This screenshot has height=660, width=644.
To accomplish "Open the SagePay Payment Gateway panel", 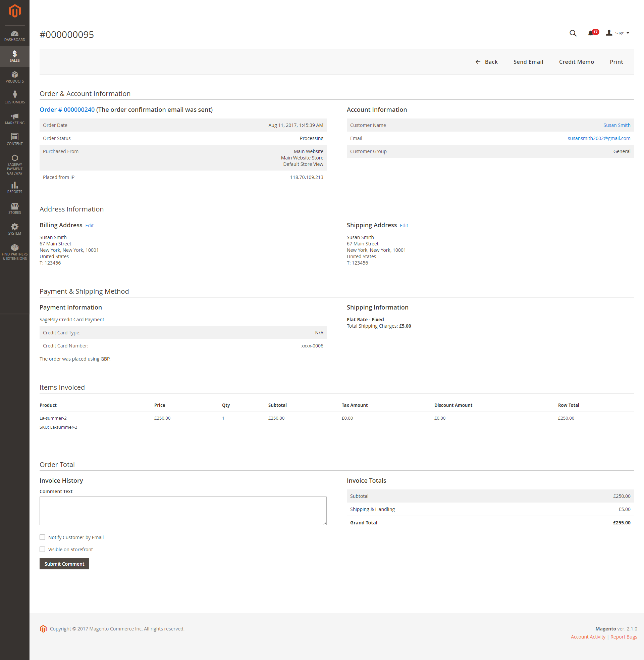I will pyautogui.click(x=14, y=164).
